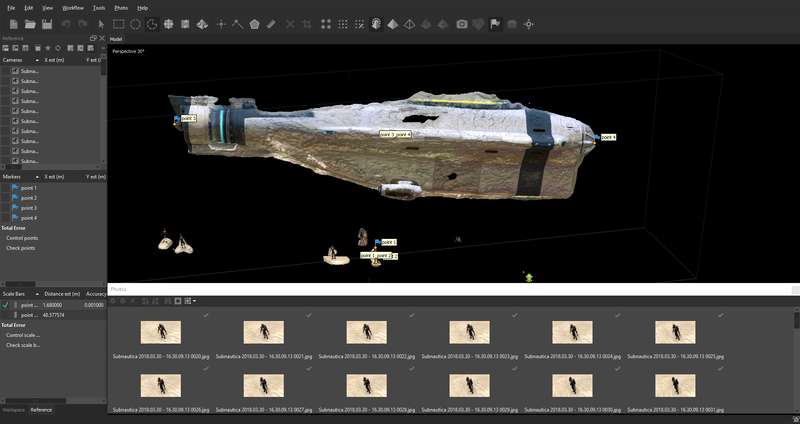The image size is (800, 424).
Task: Select the Circle selection tool
Action: [x=135, y=24]
